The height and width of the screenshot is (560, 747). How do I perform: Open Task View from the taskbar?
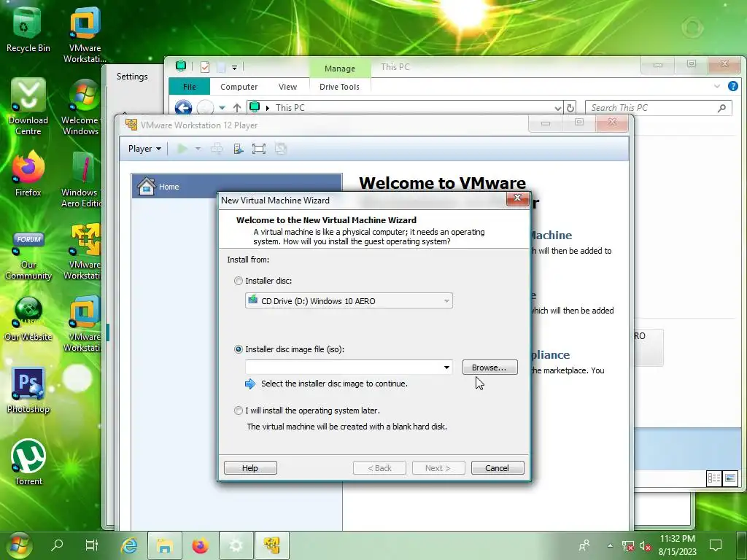click(91, 545)
